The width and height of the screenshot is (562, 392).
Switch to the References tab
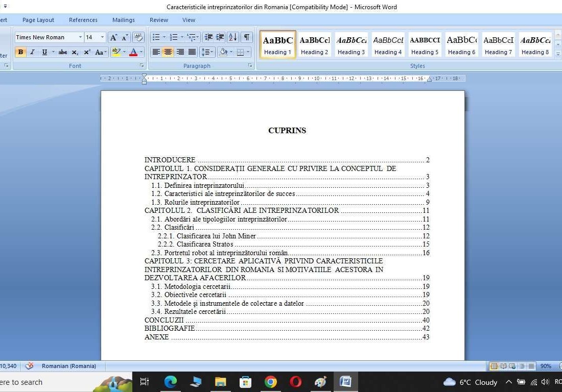(x=83, y=20)
